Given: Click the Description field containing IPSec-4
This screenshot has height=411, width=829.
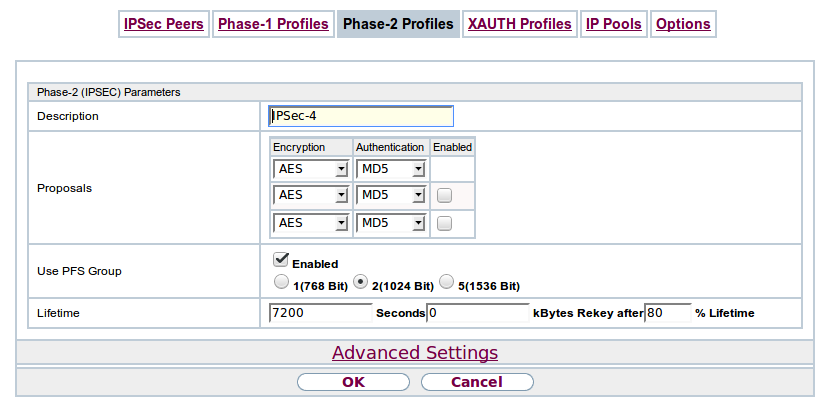Looking at the screenshot, I should (x=361, y=116).
